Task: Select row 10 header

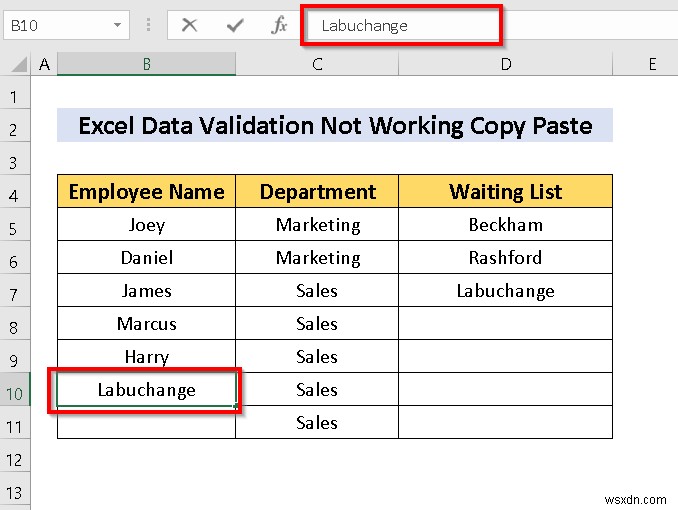Action: coord(15,389)
